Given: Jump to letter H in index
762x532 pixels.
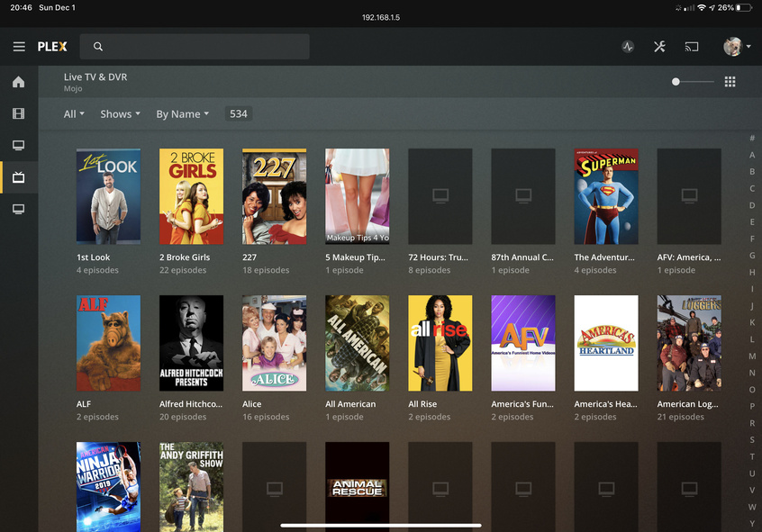Looking at the screenshot, I should click(752, 272).
